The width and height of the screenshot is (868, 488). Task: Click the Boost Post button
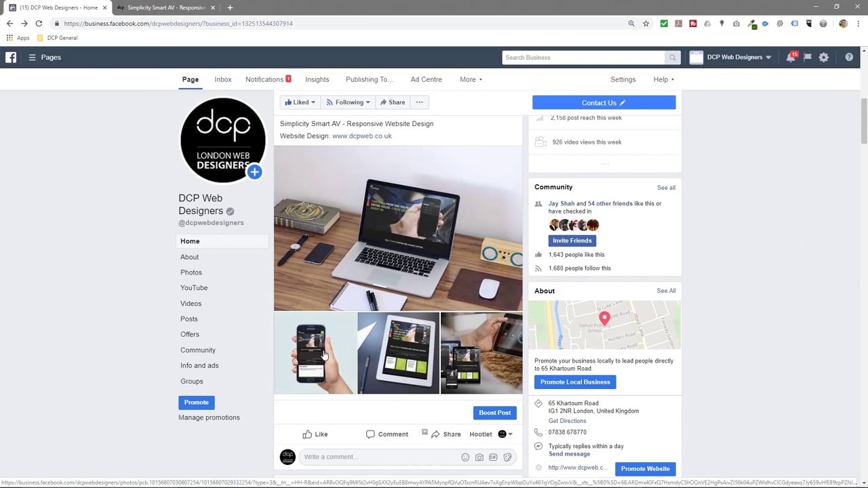pos(495,413)
